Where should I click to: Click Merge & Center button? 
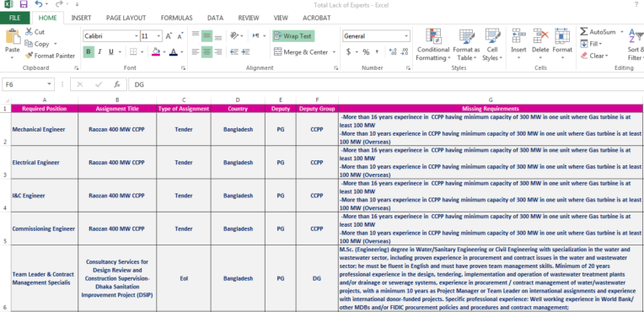[x=301, y=52]
